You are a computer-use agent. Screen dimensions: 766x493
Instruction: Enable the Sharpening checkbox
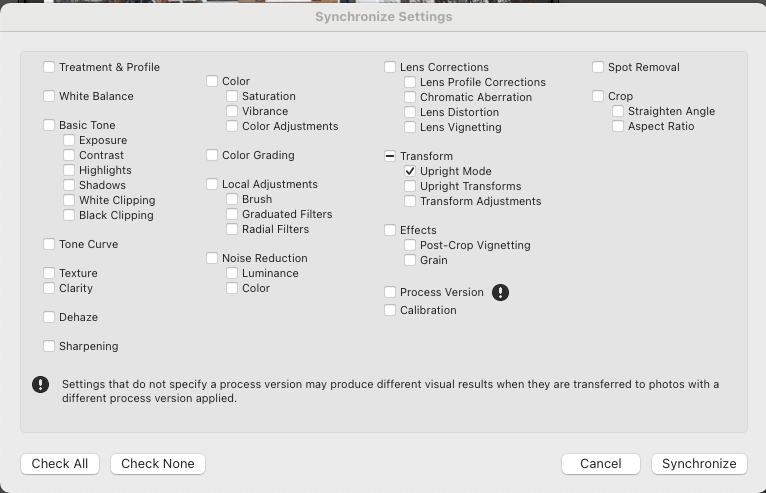tap(49, 347)
